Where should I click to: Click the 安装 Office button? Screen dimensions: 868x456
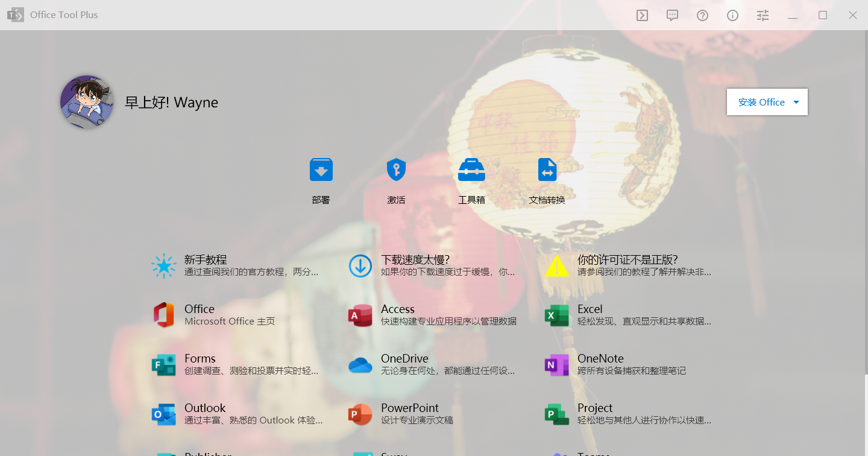click(767, 102)
